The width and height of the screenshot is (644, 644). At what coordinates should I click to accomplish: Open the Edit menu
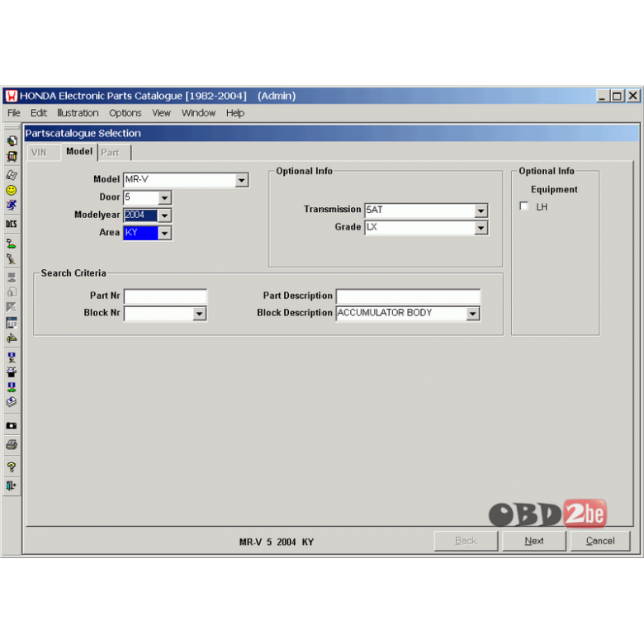(39, 113)
